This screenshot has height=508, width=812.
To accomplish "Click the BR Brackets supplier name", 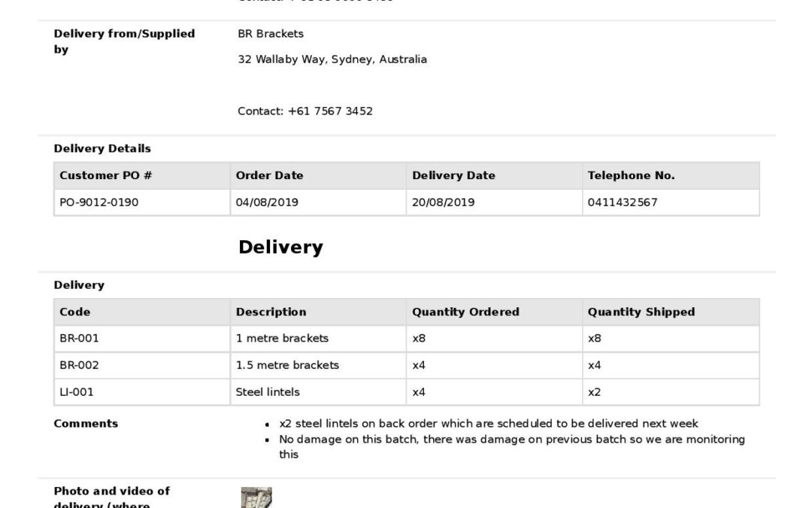I will pyautogui.click(x=271, y=34).
